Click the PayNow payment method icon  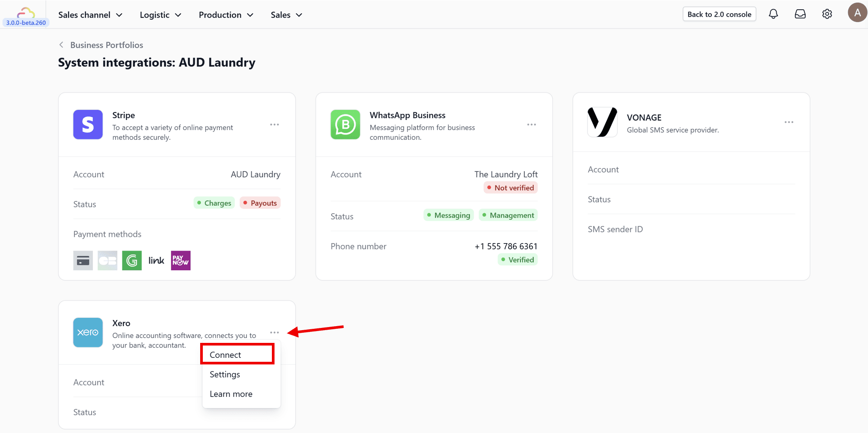pyautogui.click(x=180, y=261)
